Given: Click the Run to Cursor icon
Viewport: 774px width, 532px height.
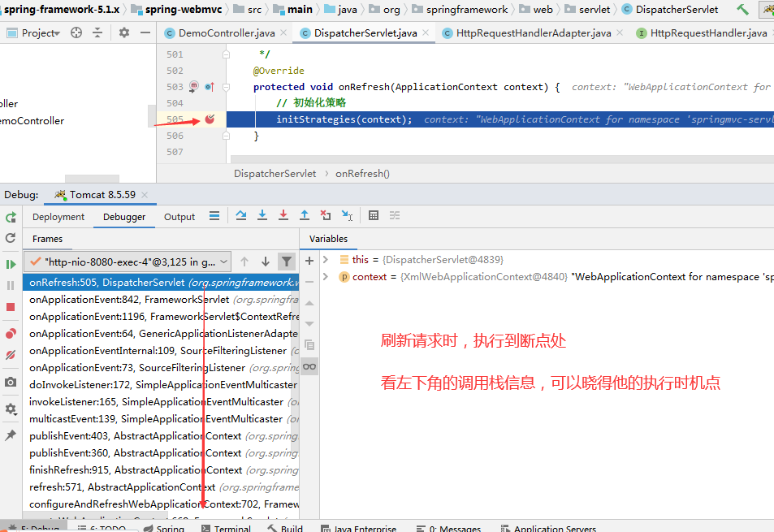Looking at the screenshot, I should pos(347,216).
